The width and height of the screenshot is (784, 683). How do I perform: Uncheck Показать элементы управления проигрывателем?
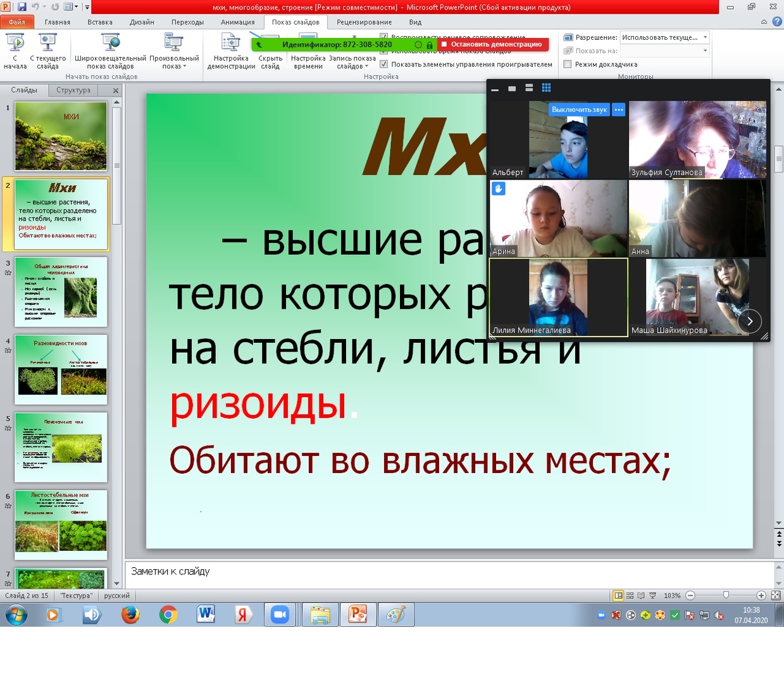click(383, 64)
